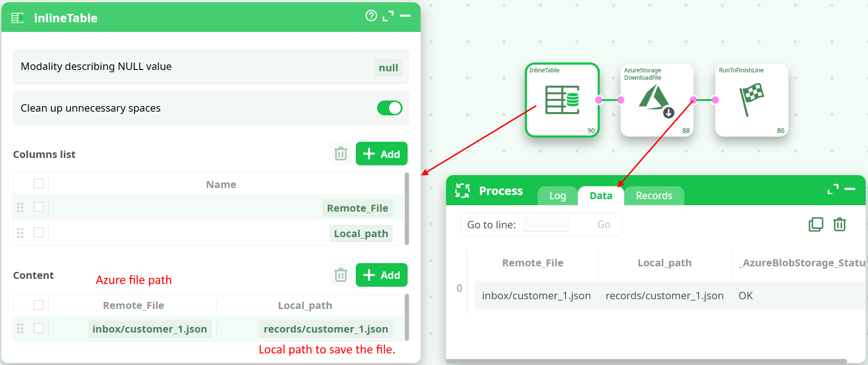The height and width of the screenshot is (365, 868).
Task: Check the Local_path column row checkbox
Action: pyautogui.click(x=39, y=233)
